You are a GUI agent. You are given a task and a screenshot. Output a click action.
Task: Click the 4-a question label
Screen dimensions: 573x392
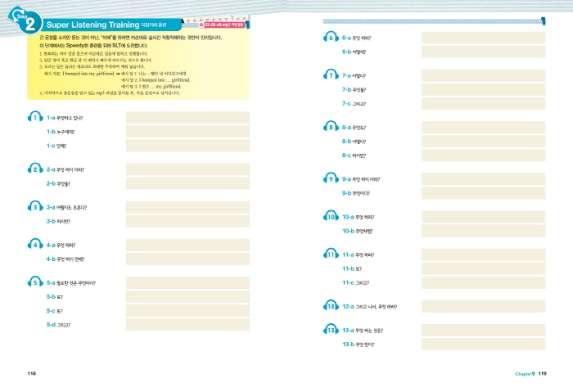tap(61, 245)
